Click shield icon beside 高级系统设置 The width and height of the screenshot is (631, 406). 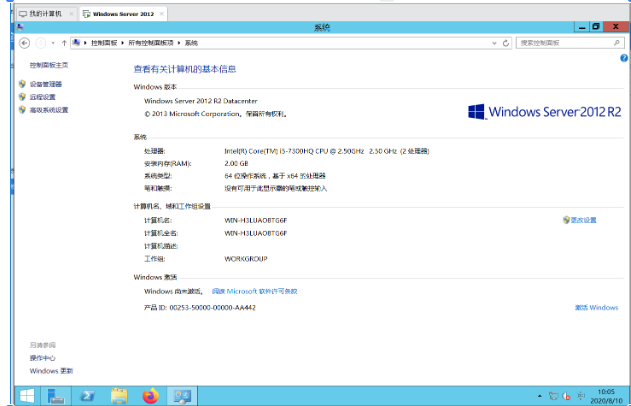(x=22, y=109)
